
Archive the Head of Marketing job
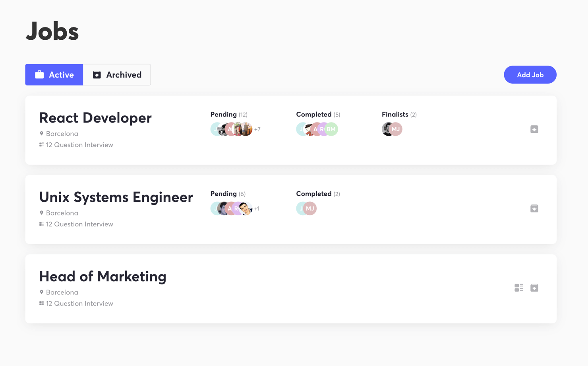point(534,288)
